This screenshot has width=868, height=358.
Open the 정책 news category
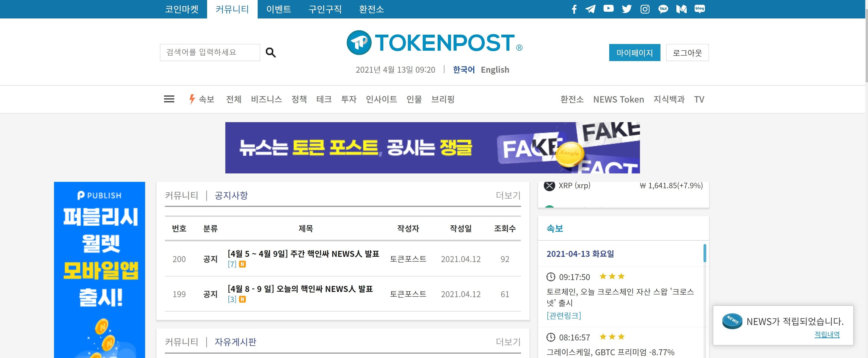tap(299, 99)
